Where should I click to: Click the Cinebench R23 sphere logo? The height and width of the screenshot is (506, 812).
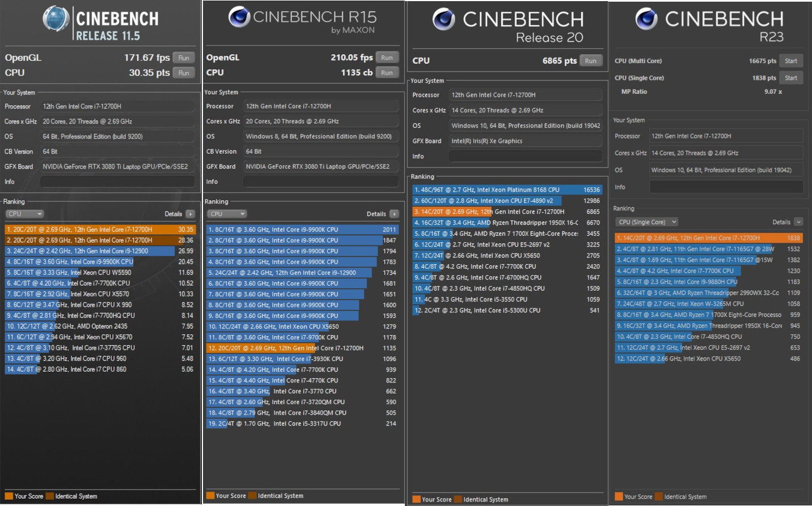(x=646, y=19)
